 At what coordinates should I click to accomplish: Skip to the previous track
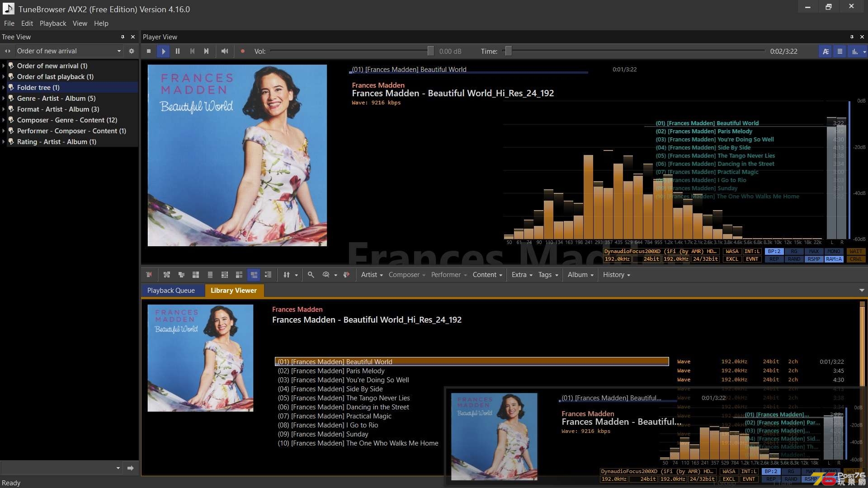(x=192, y=51)
